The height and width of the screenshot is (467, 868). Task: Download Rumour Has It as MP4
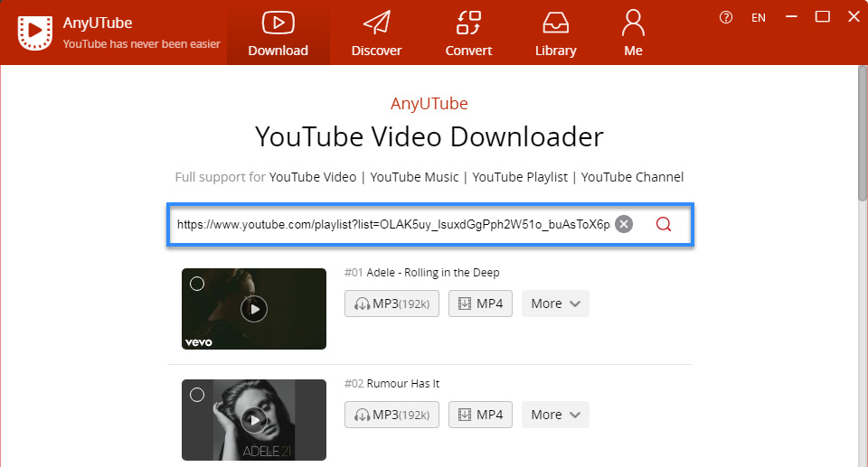click(x=480, y=415)
